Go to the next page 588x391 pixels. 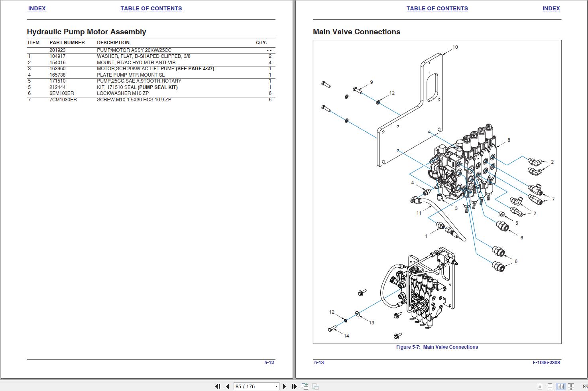pyautogui.click(x=284, y=386)
